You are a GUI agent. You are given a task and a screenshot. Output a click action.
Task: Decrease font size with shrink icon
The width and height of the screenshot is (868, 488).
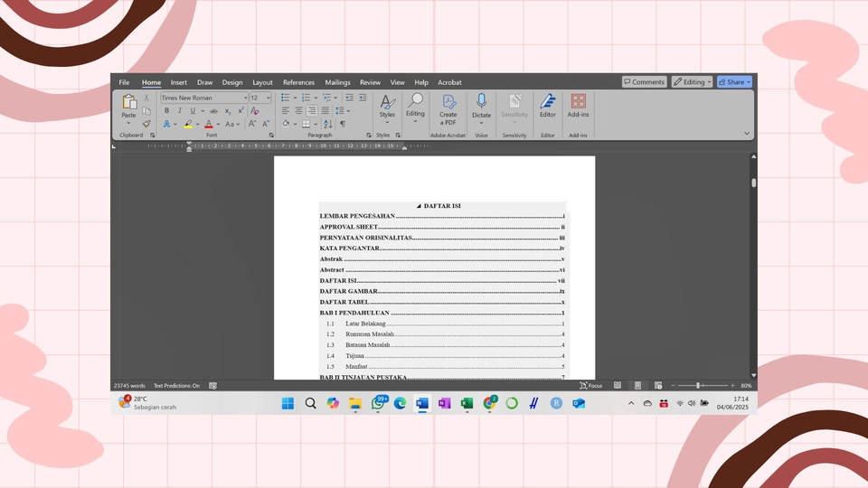coord(266,124)
